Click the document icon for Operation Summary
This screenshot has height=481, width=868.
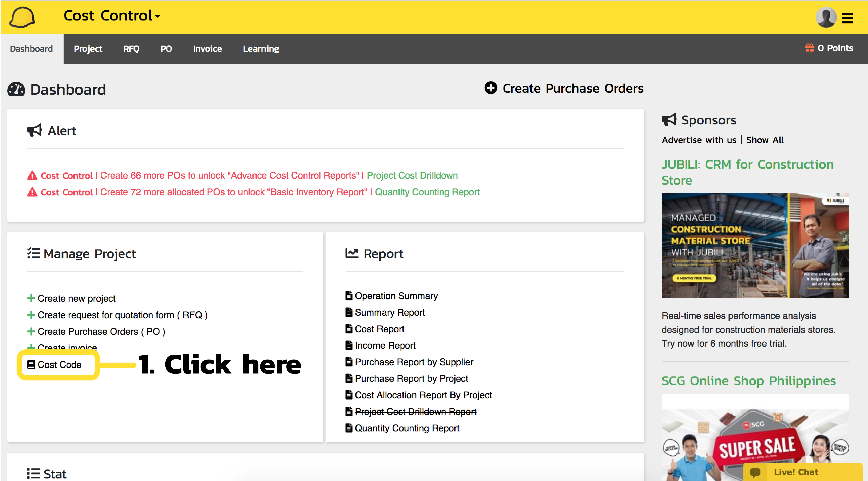pyautogui.click(x=349, y=295)
